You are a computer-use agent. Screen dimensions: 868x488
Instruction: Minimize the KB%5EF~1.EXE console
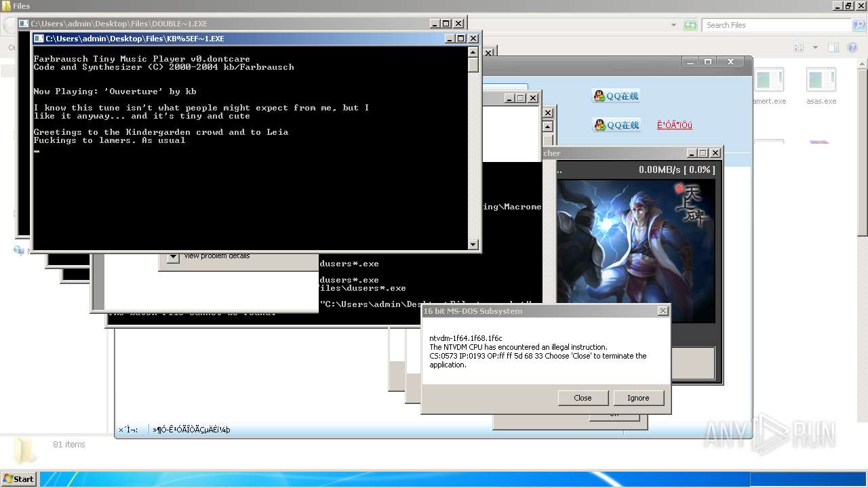[449, 39]
